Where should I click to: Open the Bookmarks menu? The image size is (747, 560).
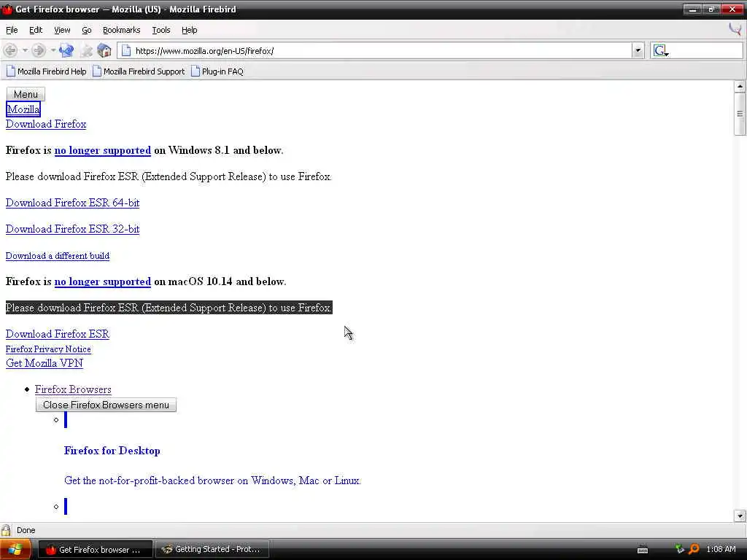pos(122,30)
